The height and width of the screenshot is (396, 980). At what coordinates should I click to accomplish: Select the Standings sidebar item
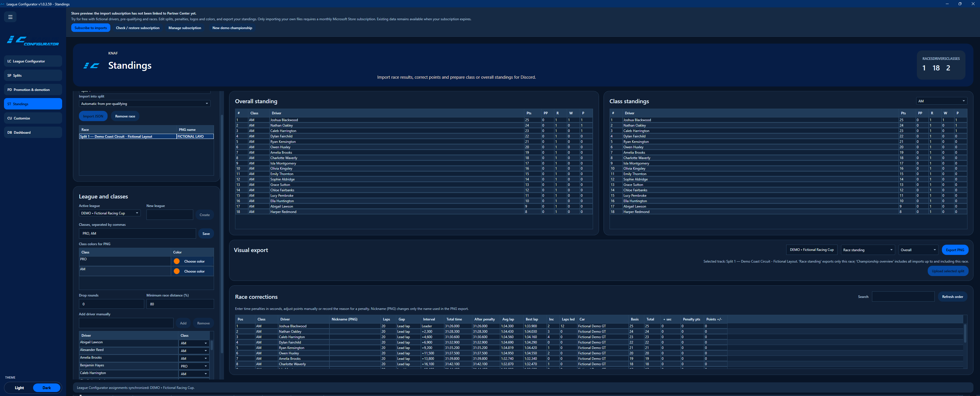[x=33, y=104]
